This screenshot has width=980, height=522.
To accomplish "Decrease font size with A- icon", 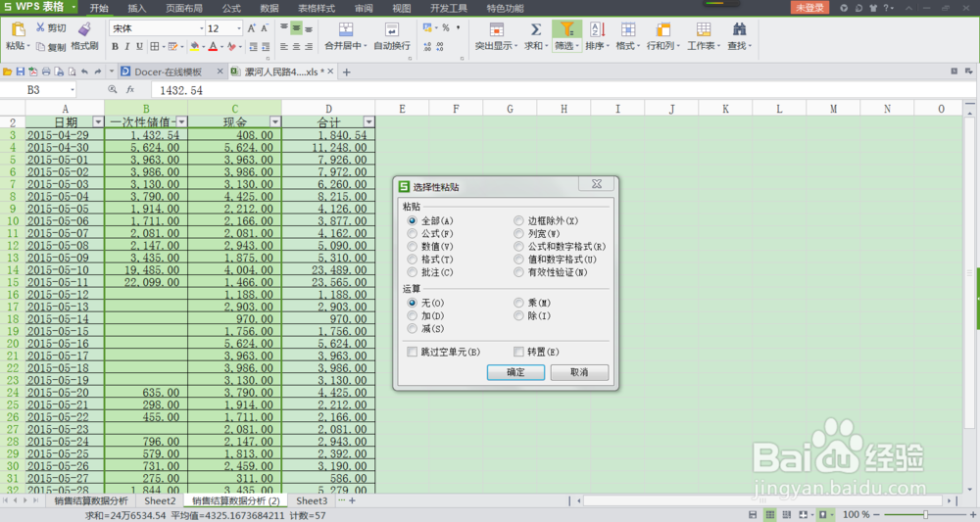I will (265, 28).
